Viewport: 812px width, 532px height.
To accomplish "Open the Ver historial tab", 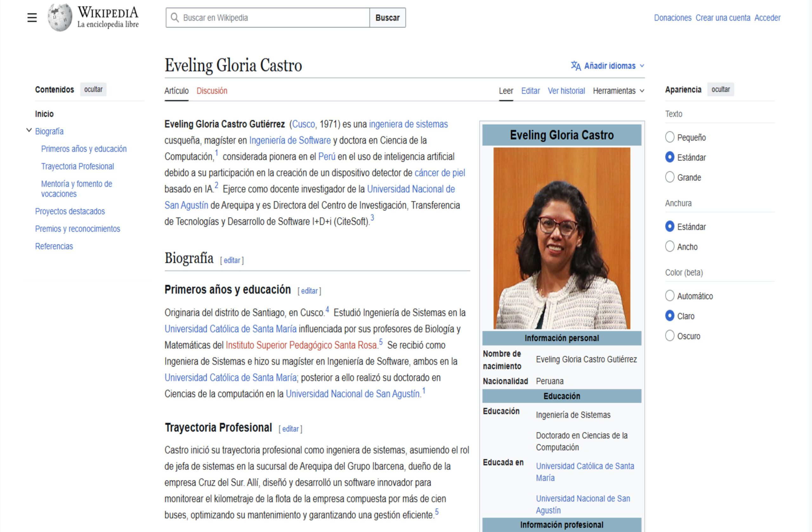I will (x=566, y=91).
